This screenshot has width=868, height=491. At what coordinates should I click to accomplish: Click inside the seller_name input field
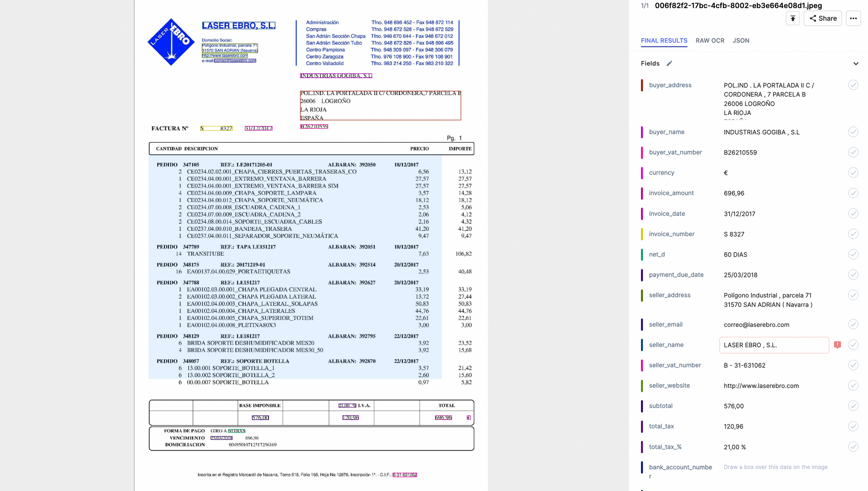point(774,345)
